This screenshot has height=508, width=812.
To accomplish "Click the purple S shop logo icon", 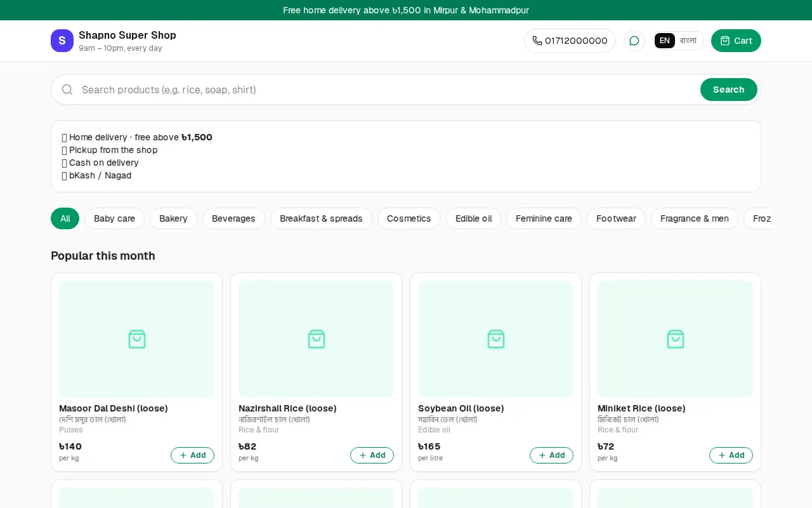I will tap(62, 41).
